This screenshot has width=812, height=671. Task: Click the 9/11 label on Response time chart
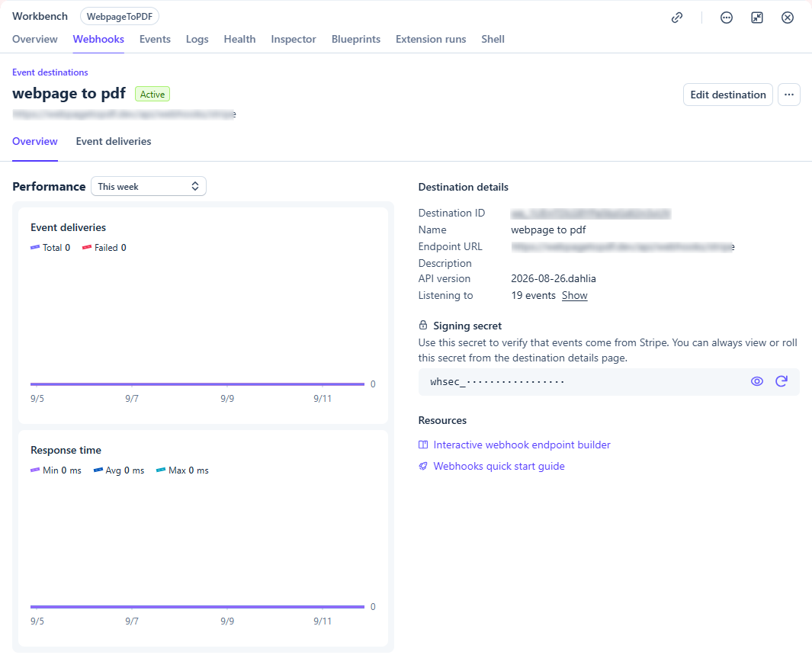click(x=322, y=621)
